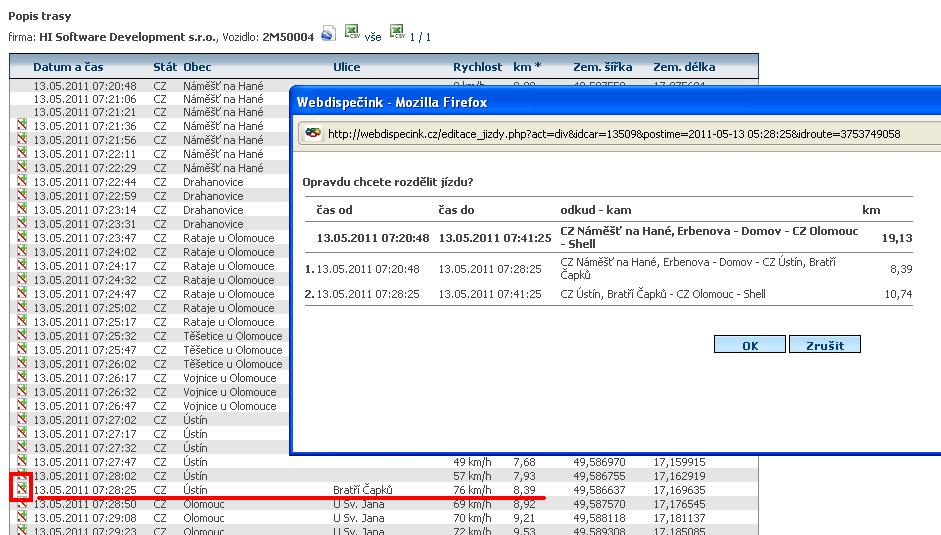
Task: Click split-ride icon in row 07:24:17
Action: tap(22, 265)
